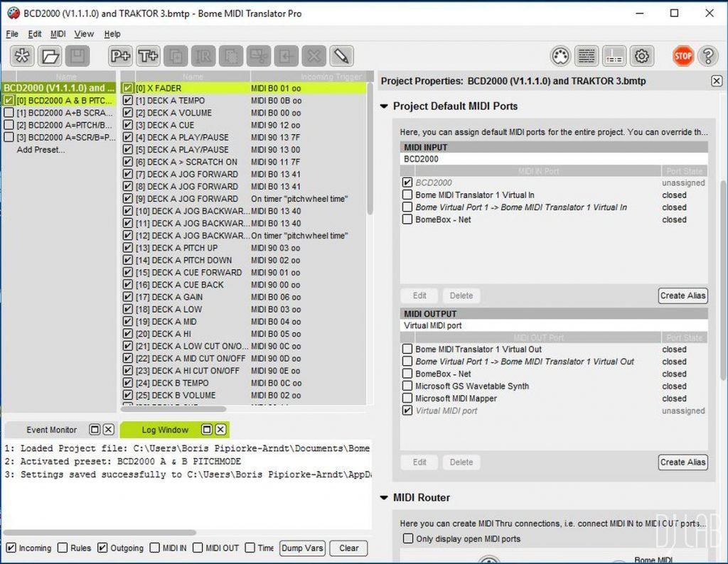Click Create Alias under MIDI INPUT
The image size is (728, 564).
[x=682, y=295]
